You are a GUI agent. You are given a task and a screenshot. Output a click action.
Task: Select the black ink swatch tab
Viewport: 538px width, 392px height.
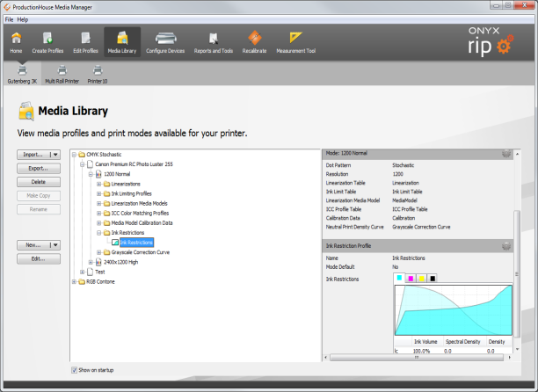click(433, 279)
